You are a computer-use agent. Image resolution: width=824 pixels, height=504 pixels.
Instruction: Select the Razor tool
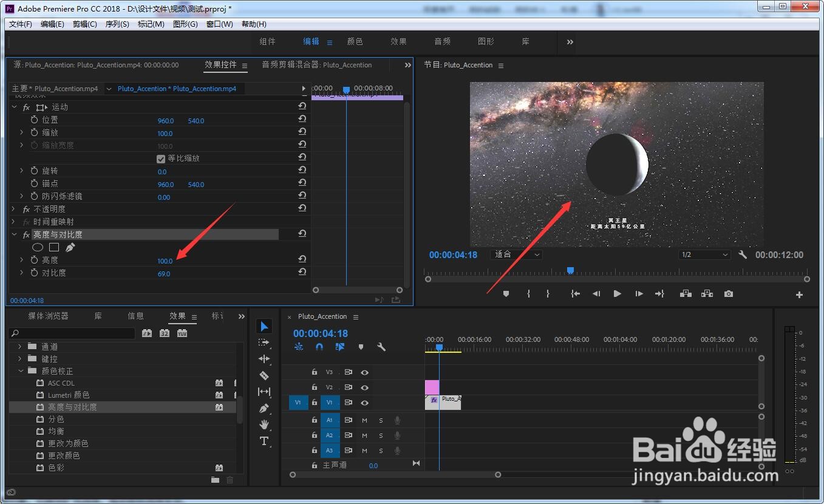pos(264,375)
